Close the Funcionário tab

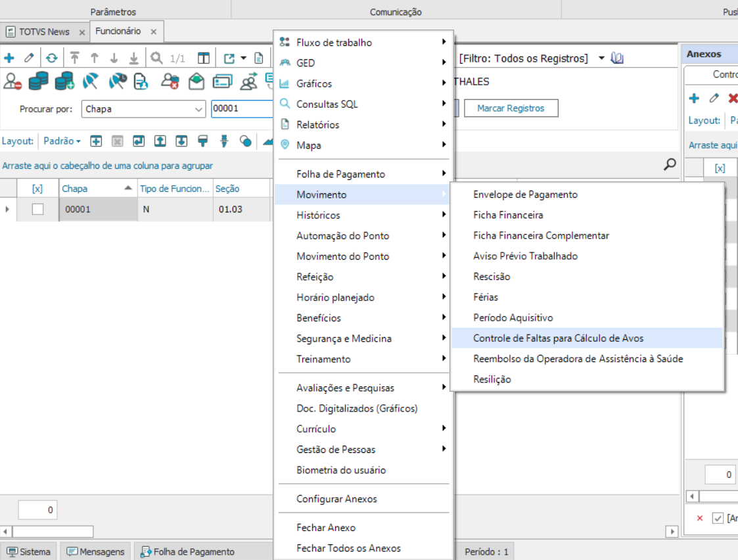coord(153,32)
